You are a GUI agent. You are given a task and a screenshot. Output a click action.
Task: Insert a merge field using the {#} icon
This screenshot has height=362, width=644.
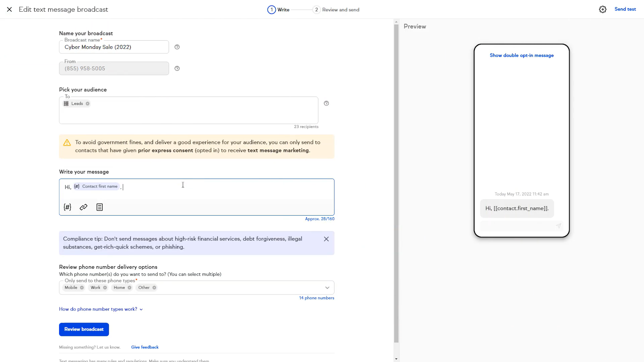tap(67, 207)
